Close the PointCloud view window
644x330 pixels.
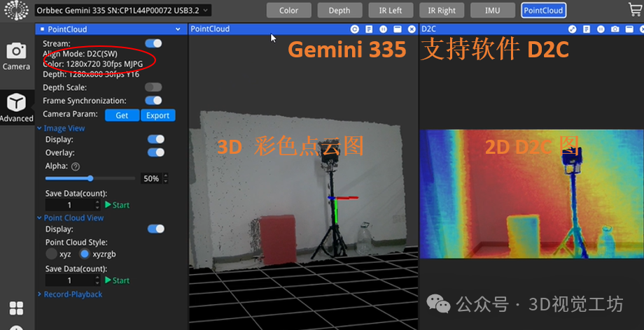tap(412, 29)
